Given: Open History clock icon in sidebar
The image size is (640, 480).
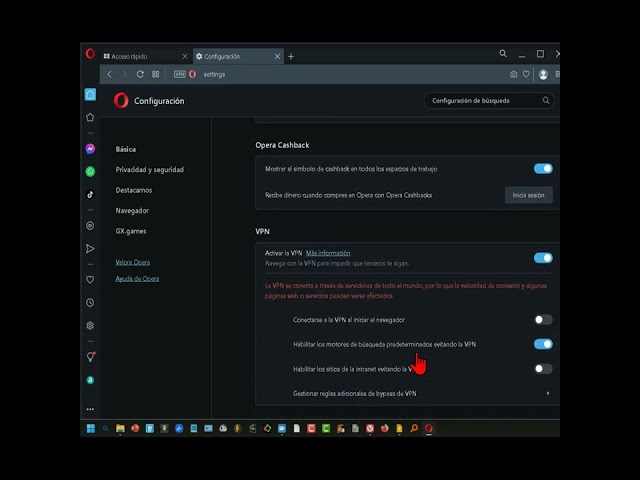Looking at the screenshot, I should tap(90, 302).
